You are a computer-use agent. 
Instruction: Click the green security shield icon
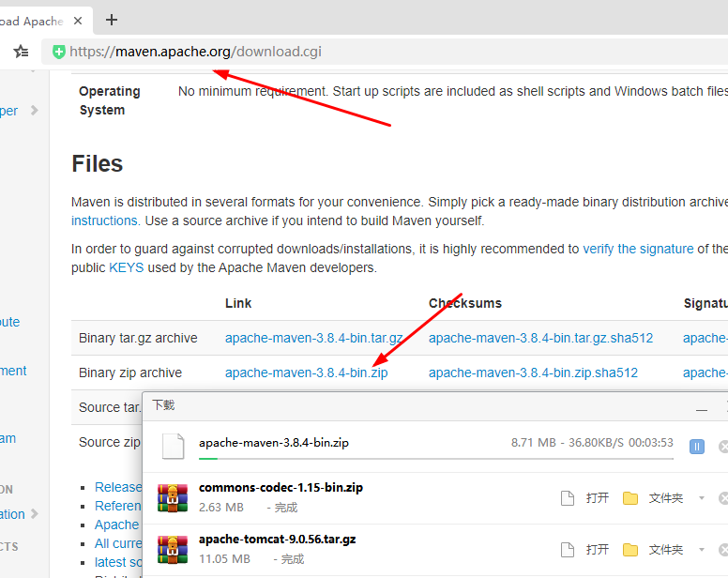[59, 52]
